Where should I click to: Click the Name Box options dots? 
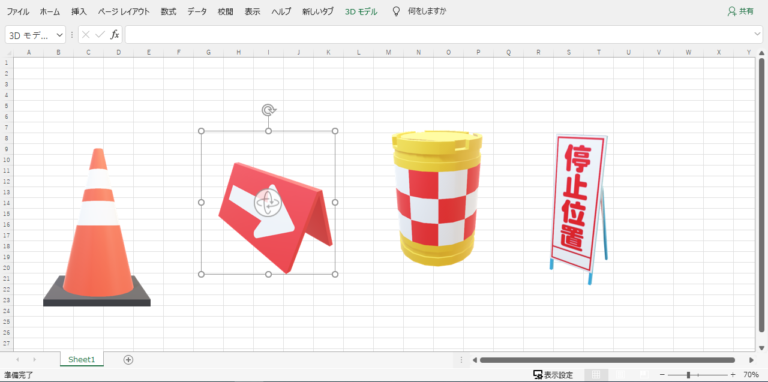coord(72,35)
